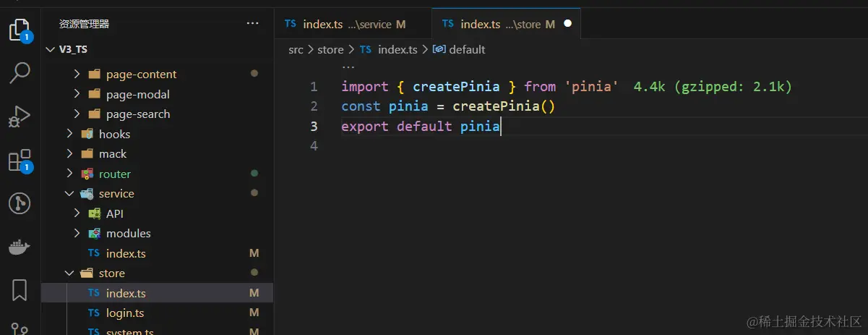Switch to the index.ts service tab

click(353, 24)
